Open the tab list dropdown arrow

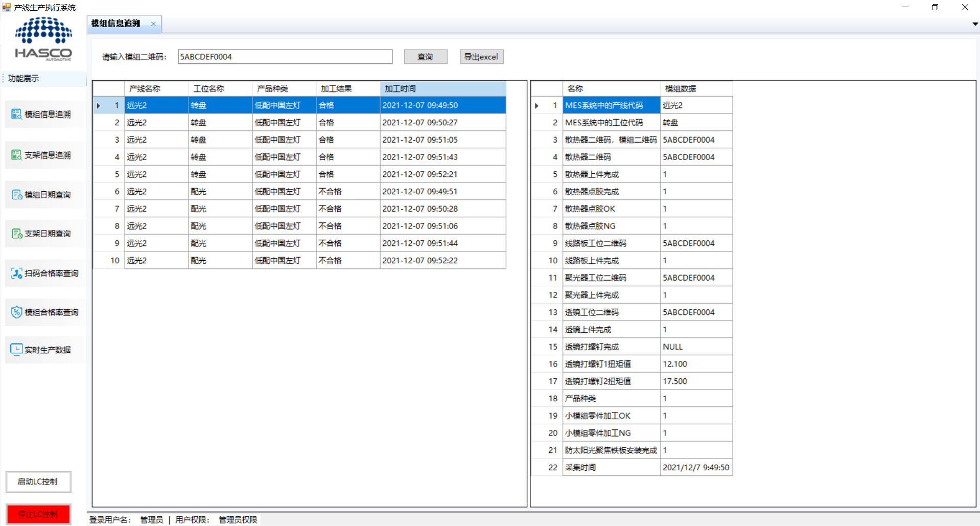point(975,24)
